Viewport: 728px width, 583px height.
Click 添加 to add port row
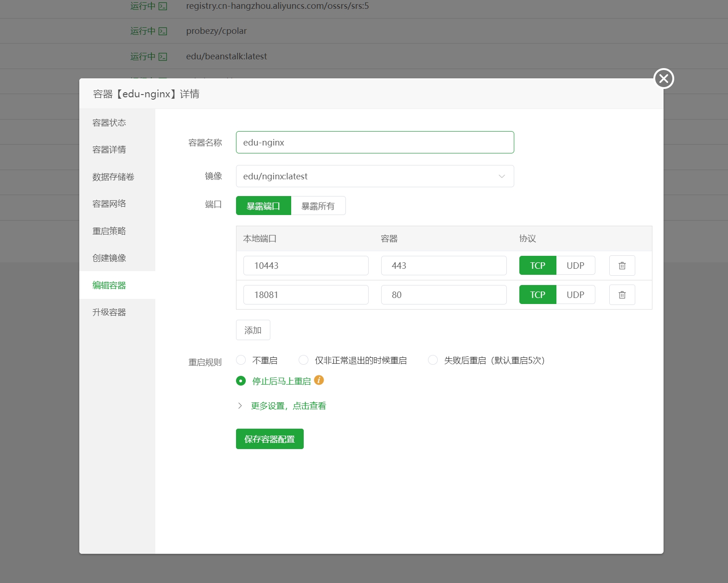coord(253,330)
